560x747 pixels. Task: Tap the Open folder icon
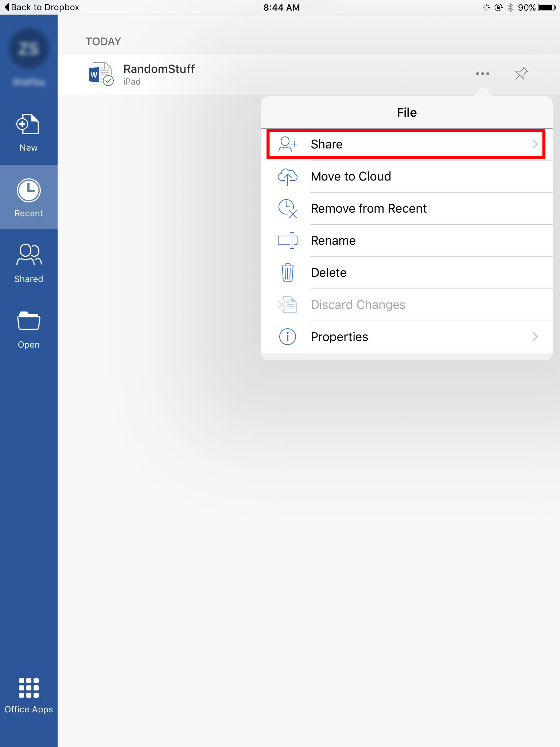[28, 321]
